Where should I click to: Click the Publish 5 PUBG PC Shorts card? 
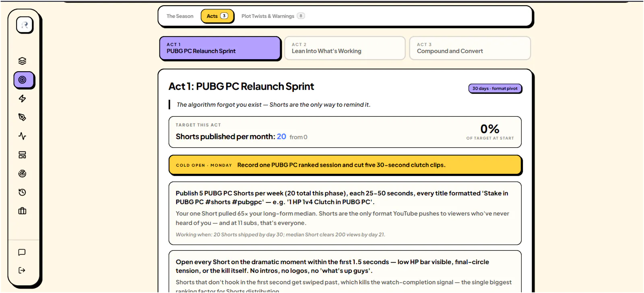pos(345,213)
